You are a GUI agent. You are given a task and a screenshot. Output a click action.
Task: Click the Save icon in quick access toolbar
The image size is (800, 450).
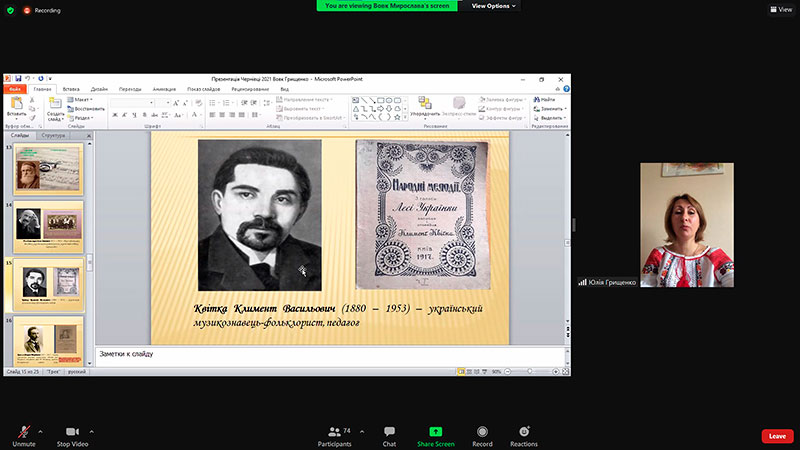pyautogui.click(x=18, y=79)
